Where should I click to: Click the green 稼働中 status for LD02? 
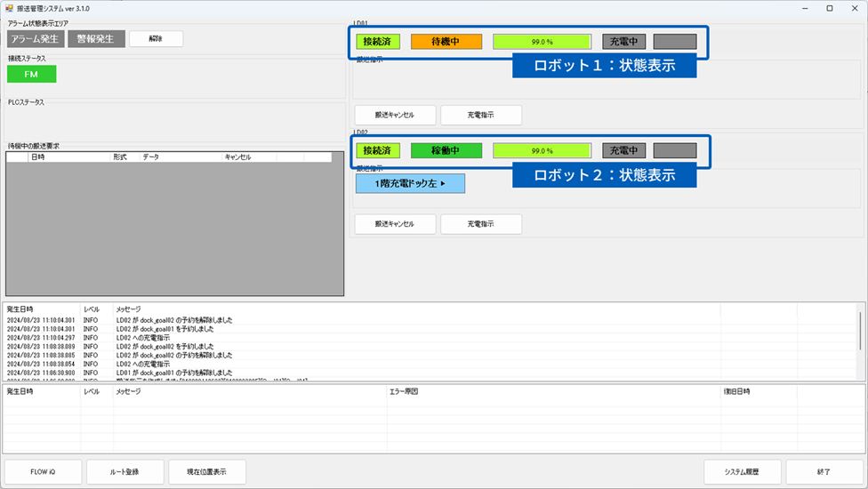pyautogui.click(x=446, y=150)
